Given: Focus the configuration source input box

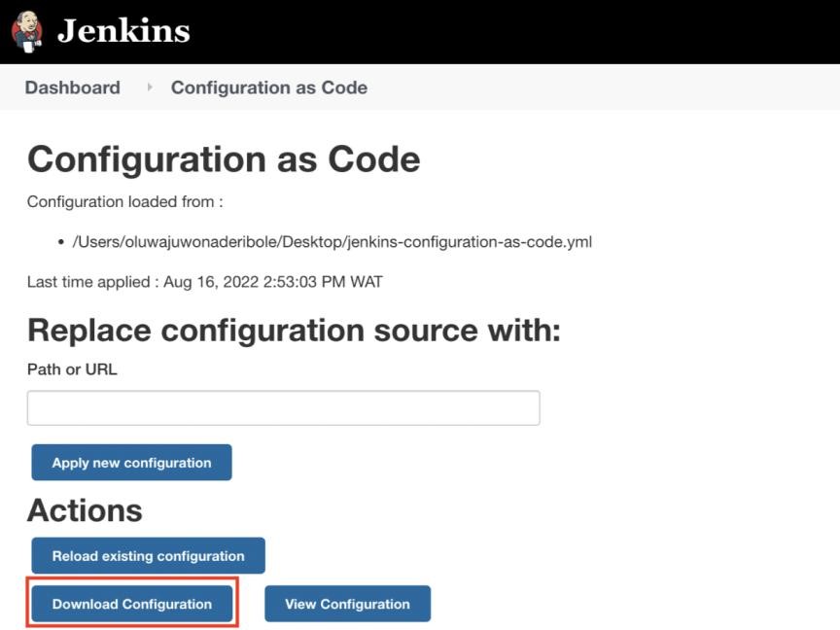Looking at the screenshot, I should pos(284,407).
